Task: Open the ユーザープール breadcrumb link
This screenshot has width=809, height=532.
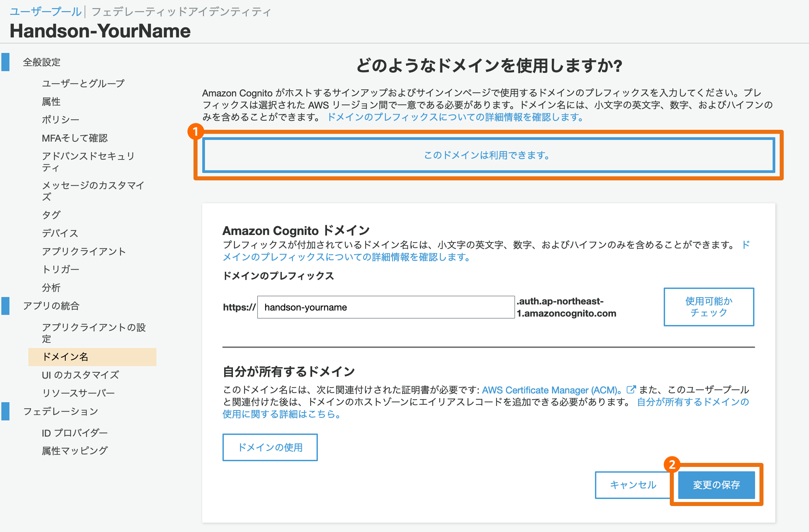Action: tap(45, 12)
